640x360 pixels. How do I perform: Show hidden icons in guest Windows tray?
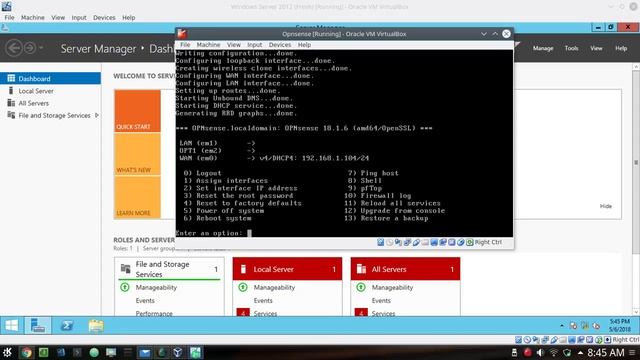[x=562, y=326]
